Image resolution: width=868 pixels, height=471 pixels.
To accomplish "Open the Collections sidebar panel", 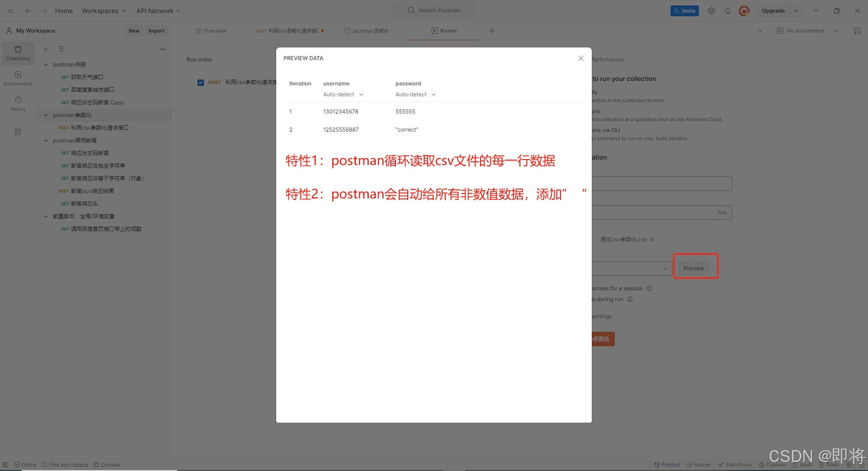I will point(18,53).
